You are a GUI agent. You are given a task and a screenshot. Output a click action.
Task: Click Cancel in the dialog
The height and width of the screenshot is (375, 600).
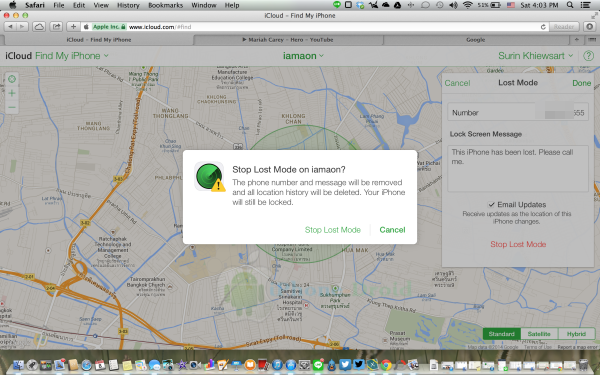(x=392, y=230)
